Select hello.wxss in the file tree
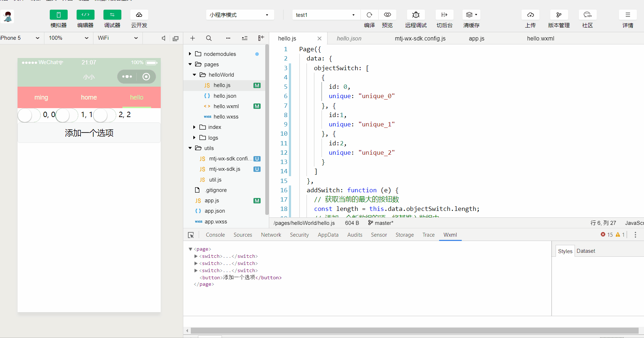Viewport: 644px width, 338px height. coord(226,117)
